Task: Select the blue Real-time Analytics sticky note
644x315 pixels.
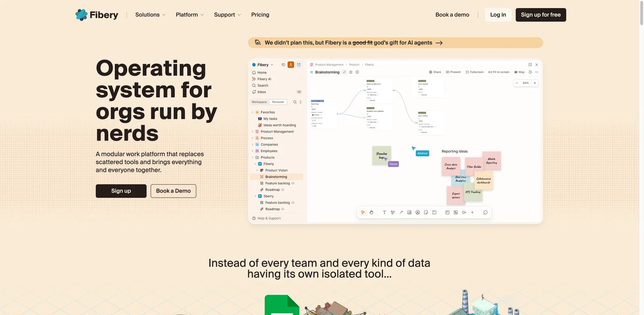Action: click(460, 179)
